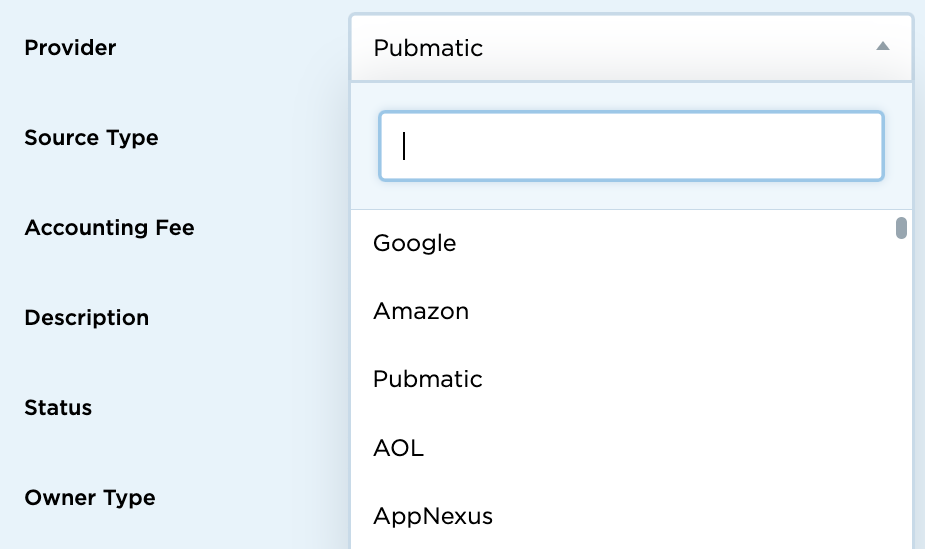
Task: Click the Owner Type label
Action: [x=89, y=497]
